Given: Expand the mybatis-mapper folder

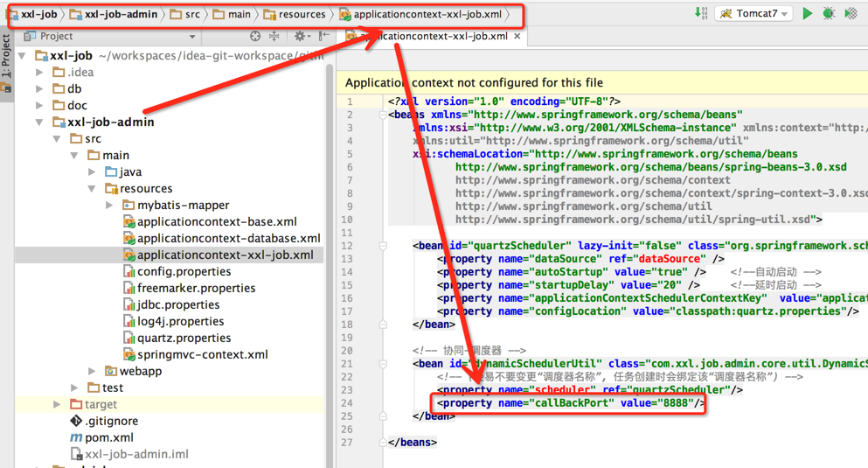Looking at the screenshot, I should pyautogui.click(x=109, y=206).
